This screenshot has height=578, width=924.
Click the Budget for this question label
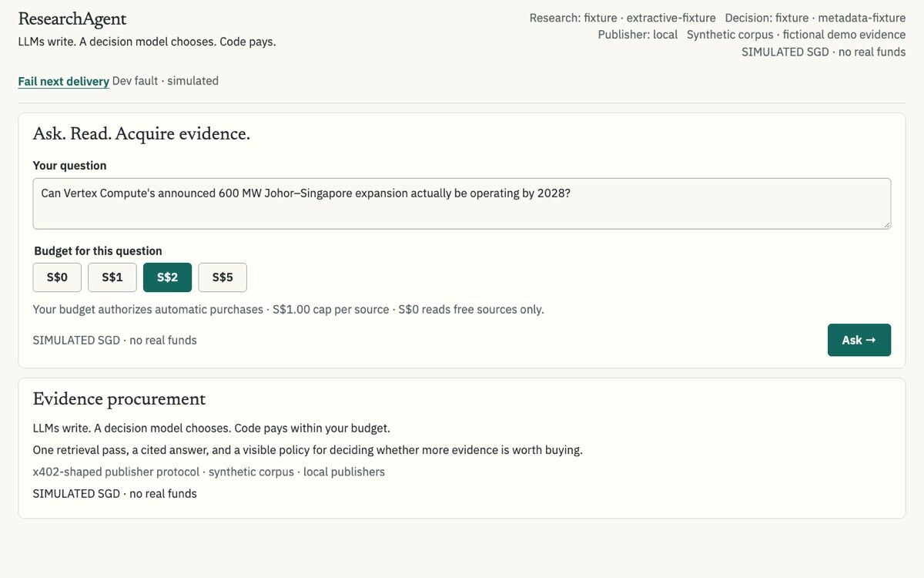tap(99, 251)
